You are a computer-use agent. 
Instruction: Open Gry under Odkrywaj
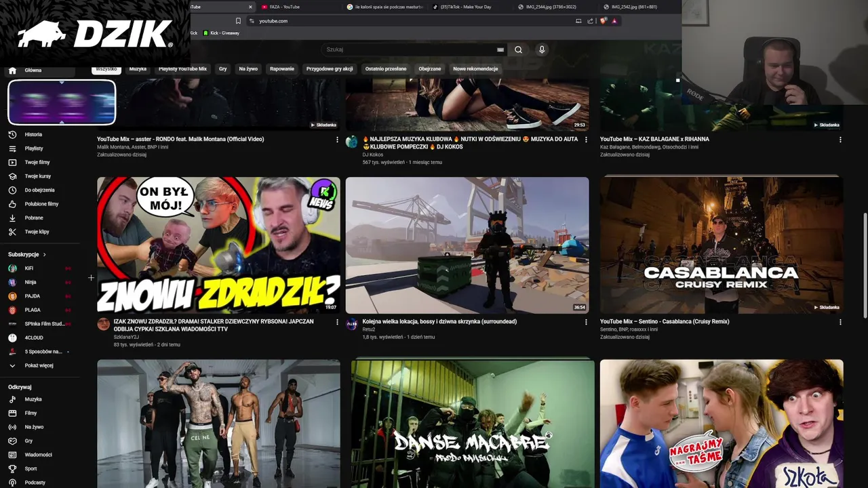(28, 441)
